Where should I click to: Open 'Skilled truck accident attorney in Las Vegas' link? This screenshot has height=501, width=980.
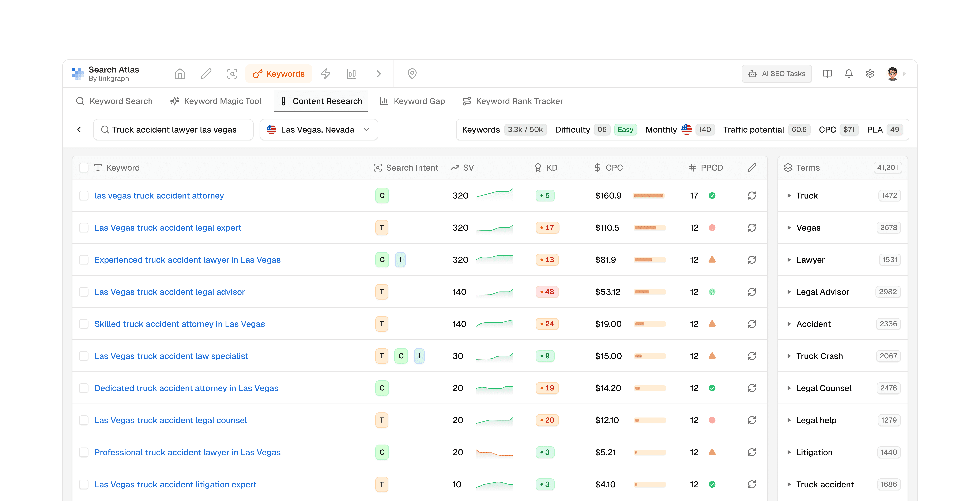pos(179,324)
